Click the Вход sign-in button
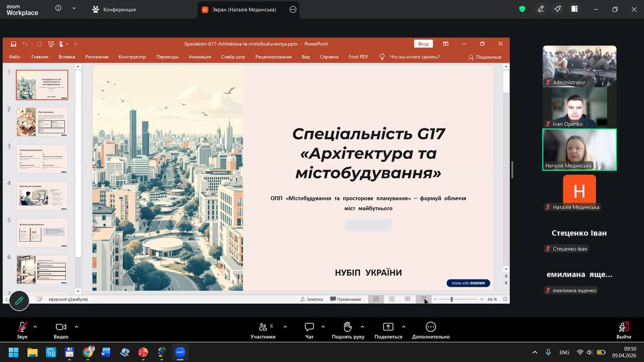The width and height of the screenshot is (644, 362). pyautogui.click(x=424, y=44)
